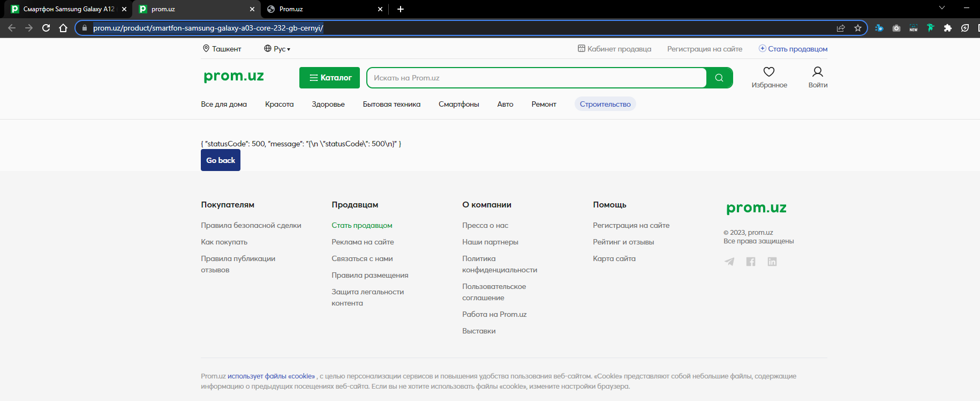Open Правила публикации отзывов
This screenshot has height=401, width=980.
(x=238, y=264)
